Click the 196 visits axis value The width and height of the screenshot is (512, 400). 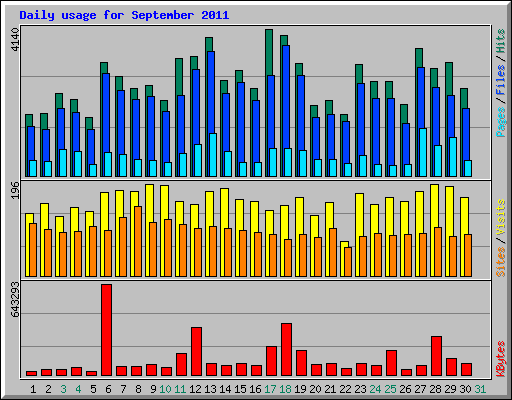[x=15, y=190]
